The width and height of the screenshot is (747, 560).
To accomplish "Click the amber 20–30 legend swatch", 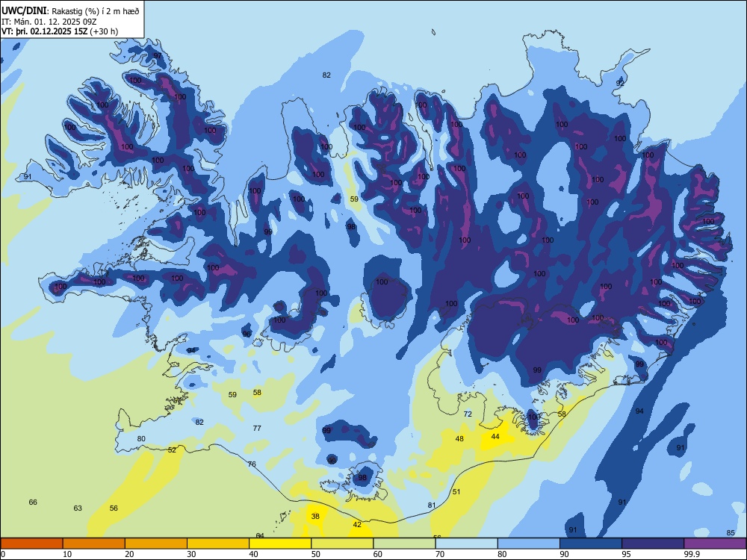I will [156, 544].
